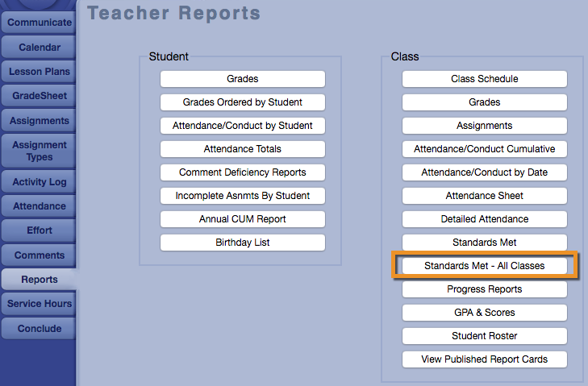Open the Communicate sidebar tab
Viewport: 588px width, 386px height.
(39, 23)
